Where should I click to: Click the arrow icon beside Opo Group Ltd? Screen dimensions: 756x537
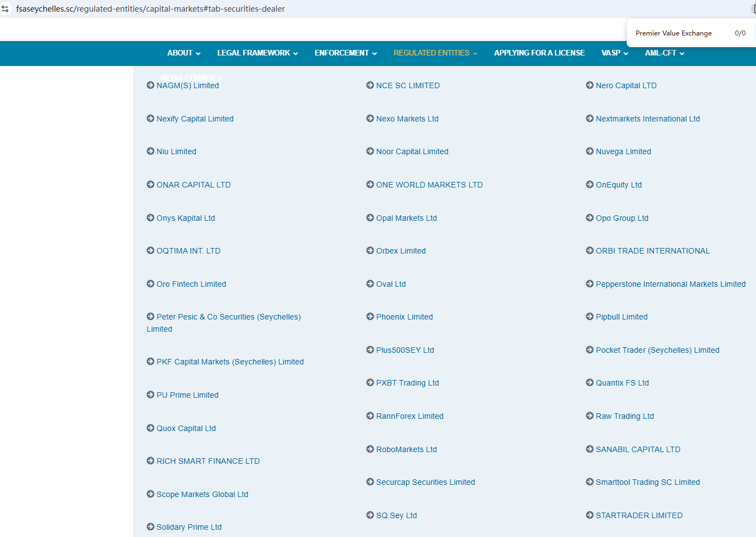pyautogui.click(x=590, y=217)
